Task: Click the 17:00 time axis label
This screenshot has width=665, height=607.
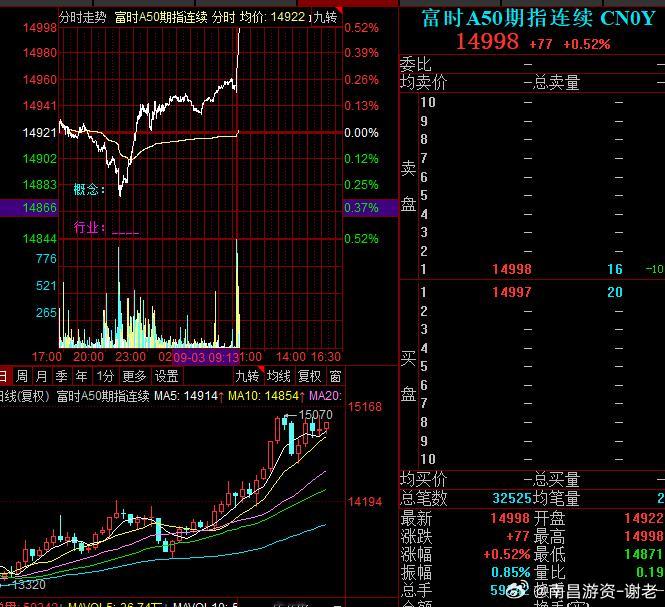Action: tap(47, 357)
